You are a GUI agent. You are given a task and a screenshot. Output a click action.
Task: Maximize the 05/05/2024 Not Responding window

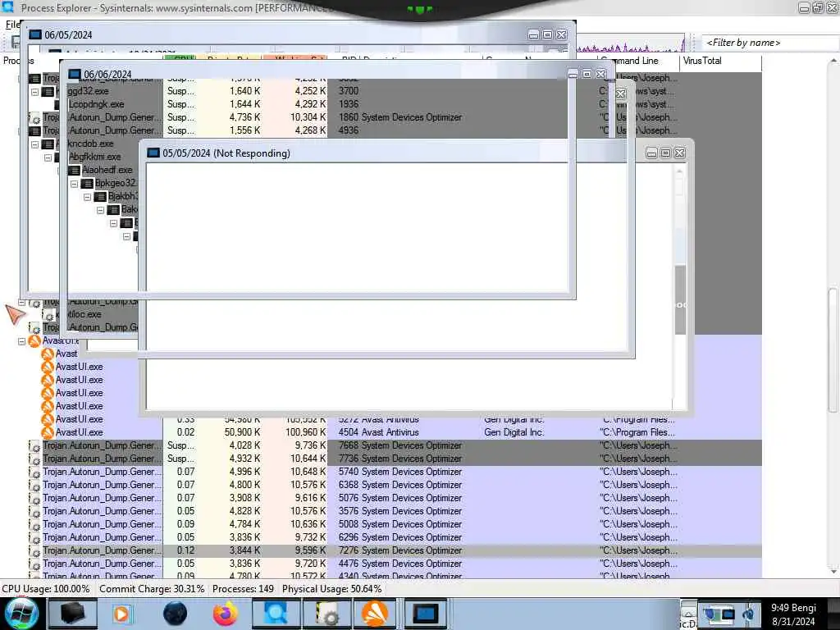coord(666,153)
